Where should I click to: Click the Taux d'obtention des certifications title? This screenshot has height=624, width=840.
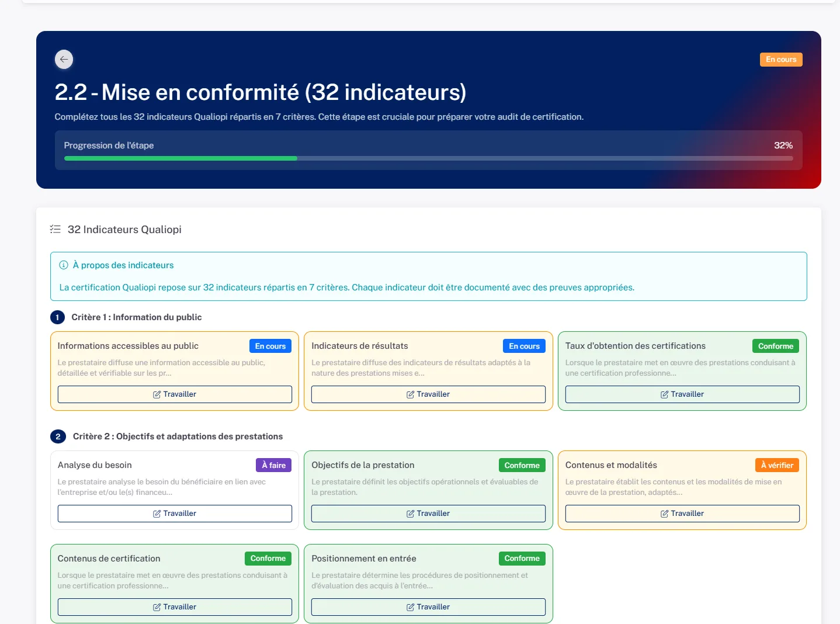point(636,346)
